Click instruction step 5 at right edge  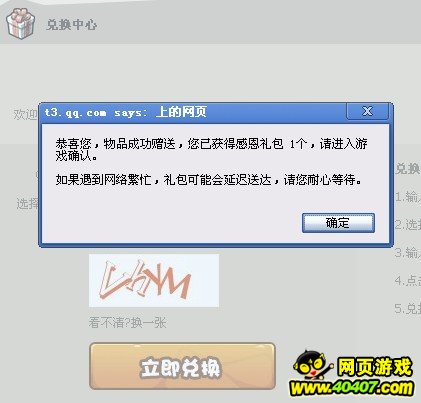point(408,309)
